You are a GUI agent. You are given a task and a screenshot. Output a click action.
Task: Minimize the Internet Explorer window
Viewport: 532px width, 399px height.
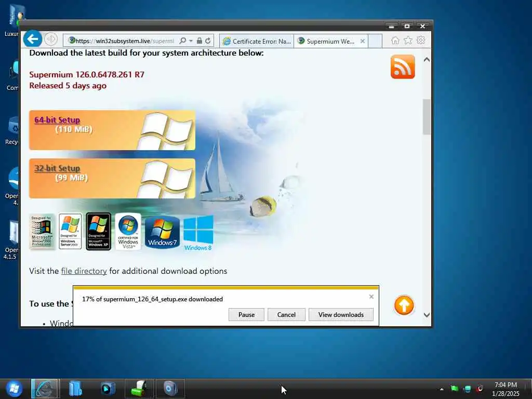[x=391, y=26]
